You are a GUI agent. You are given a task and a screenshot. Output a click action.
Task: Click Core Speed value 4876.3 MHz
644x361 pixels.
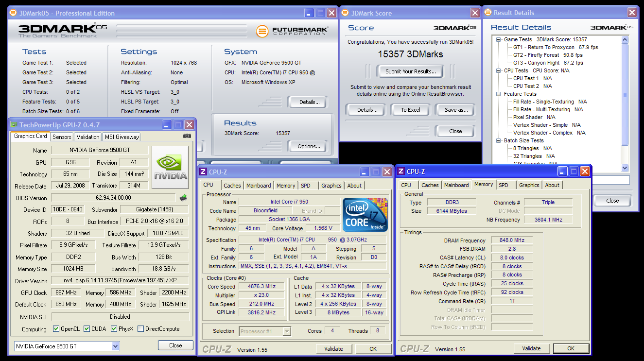coord(262,287)
